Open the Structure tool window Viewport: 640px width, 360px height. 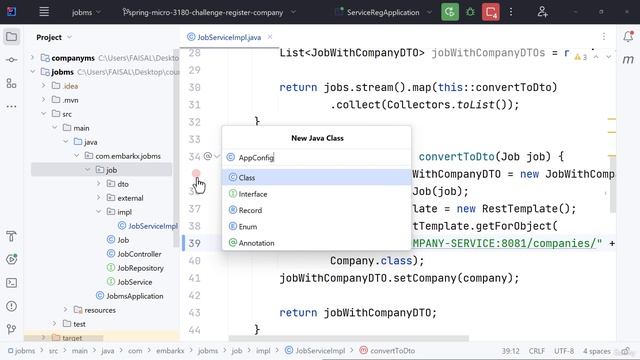11,83
